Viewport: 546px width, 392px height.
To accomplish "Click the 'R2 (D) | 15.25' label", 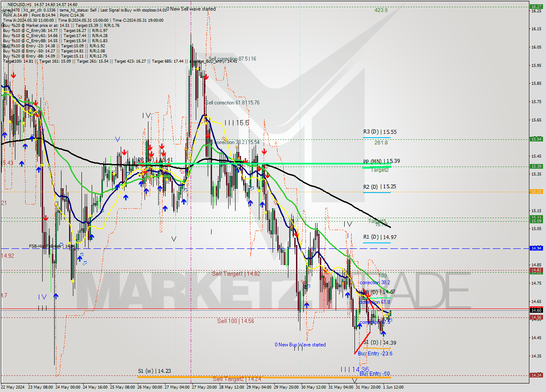I will [x=380, y=187].
